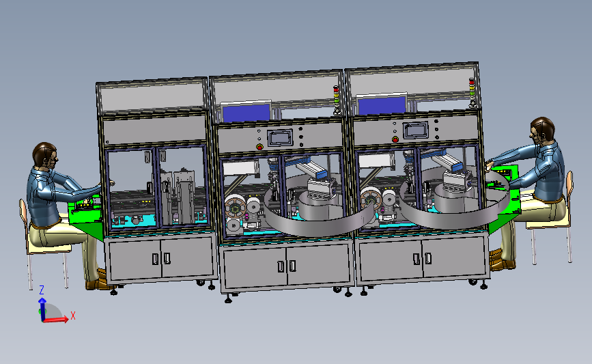Pick the large tape reel inside the right machine
592x364 pixels.
pyautogui.click(x=371, y=199)
